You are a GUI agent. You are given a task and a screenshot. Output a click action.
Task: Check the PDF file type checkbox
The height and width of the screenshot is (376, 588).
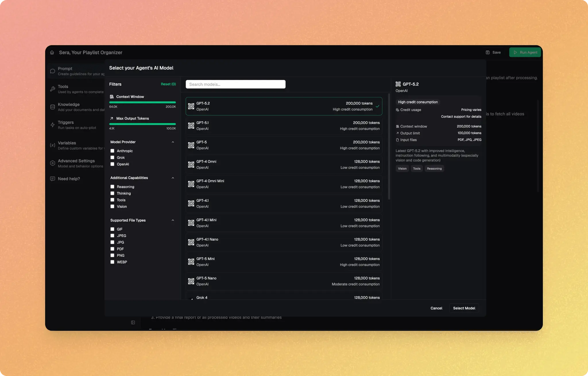(112, 249)
